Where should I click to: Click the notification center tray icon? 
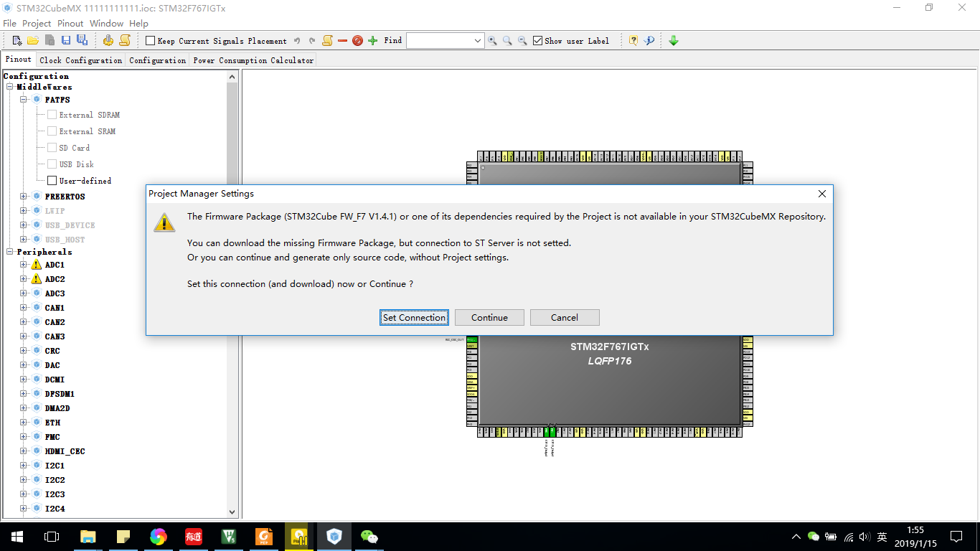(956, 536)
